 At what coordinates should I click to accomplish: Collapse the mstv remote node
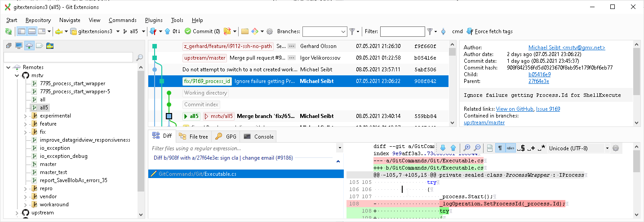17,75
